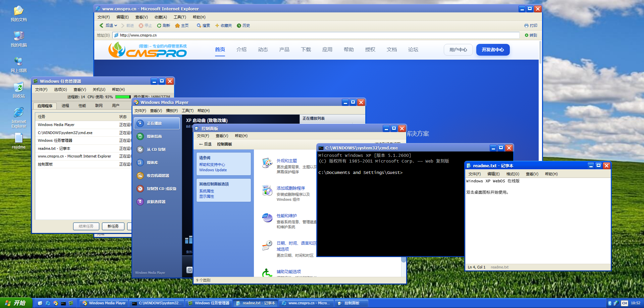Open 皮肤选择器 in Media Player sidebar
Viewport: 644px width, 308px height.
coord(157,202)
